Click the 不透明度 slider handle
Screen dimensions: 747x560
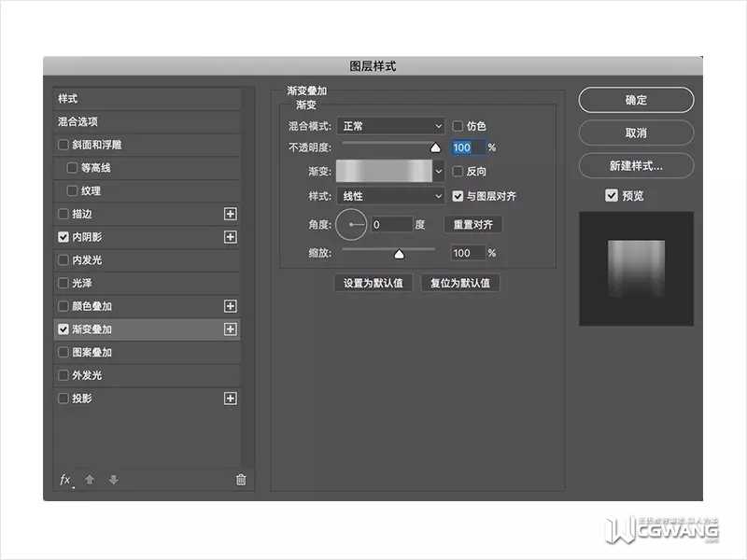point(435,147)
